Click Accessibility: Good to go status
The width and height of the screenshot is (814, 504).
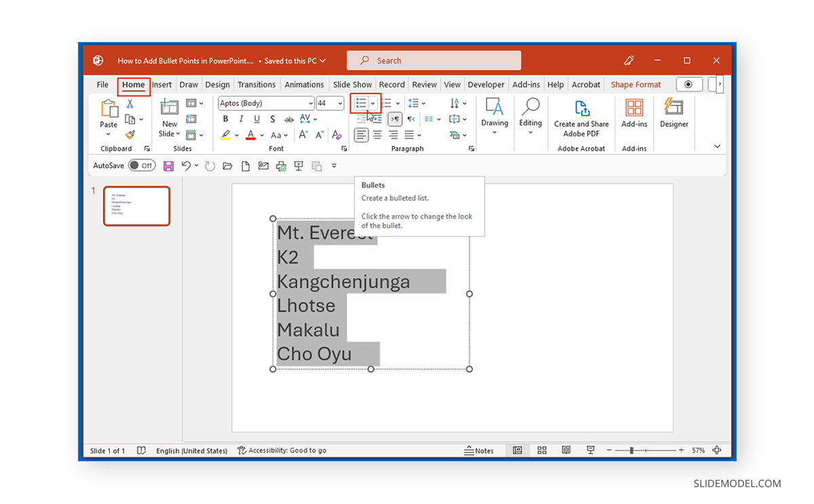282,450
